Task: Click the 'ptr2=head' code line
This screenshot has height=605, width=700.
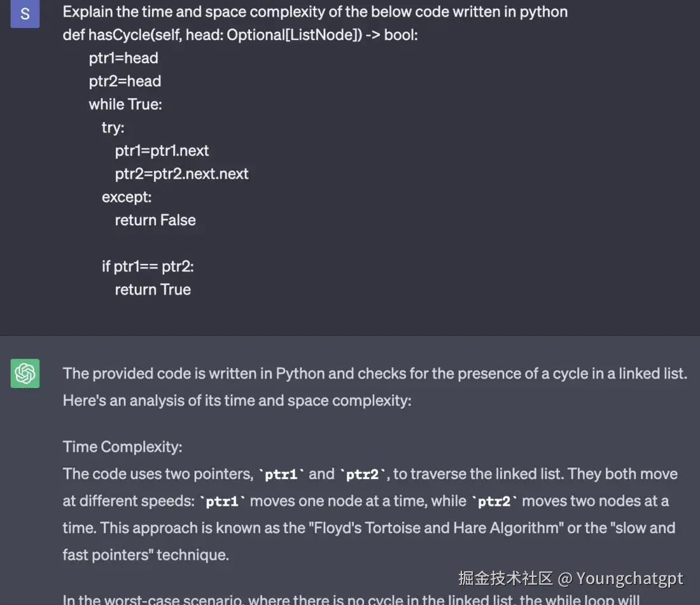Action: point(125,81)
